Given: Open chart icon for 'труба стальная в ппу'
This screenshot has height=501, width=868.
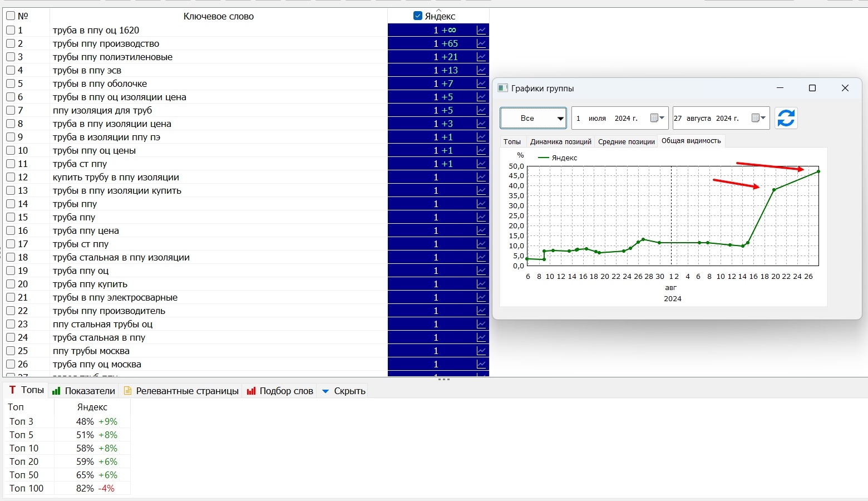Looking at the screenshot, I should pos(481,337).
